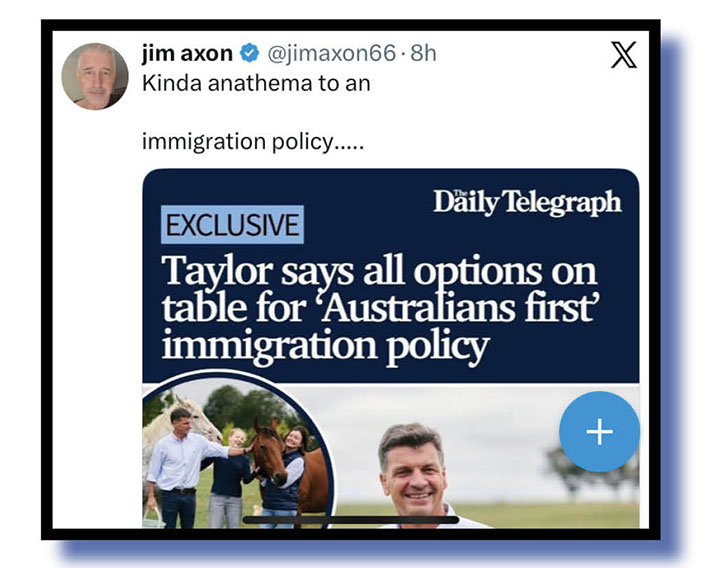Image resolution: width=709 pixels, height=568 pixels.
Task: Click the EXCLUSIVE label badge
Action: click(232, 225)
